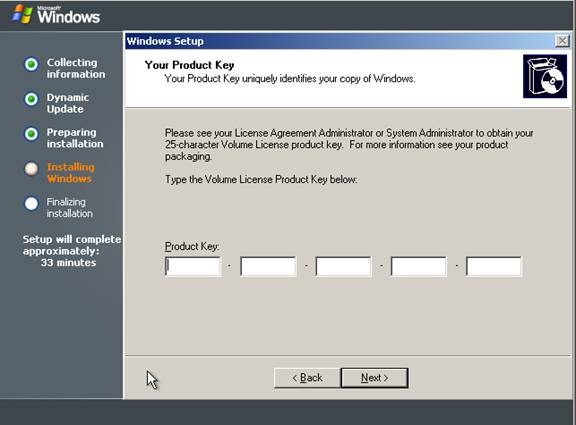This screenshot has height=425, width=576.
Task: Click the Windows flag logo icon
Action: (22, 14)
